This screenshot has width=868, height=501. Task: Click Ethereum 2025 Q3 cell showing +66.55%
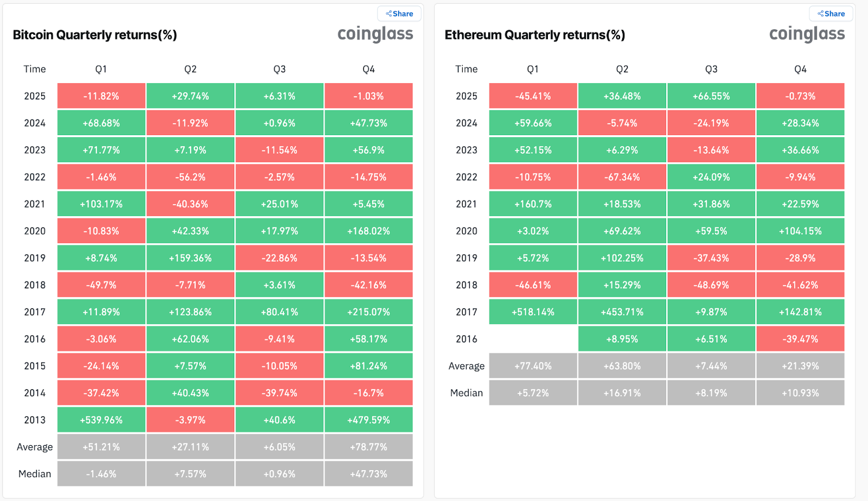tap(711, 96)
